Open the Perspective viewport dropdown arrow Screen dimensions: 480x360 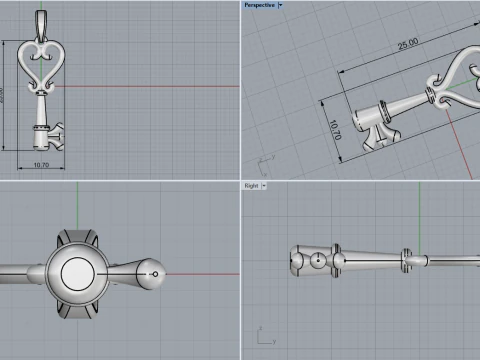click(280, 5)
